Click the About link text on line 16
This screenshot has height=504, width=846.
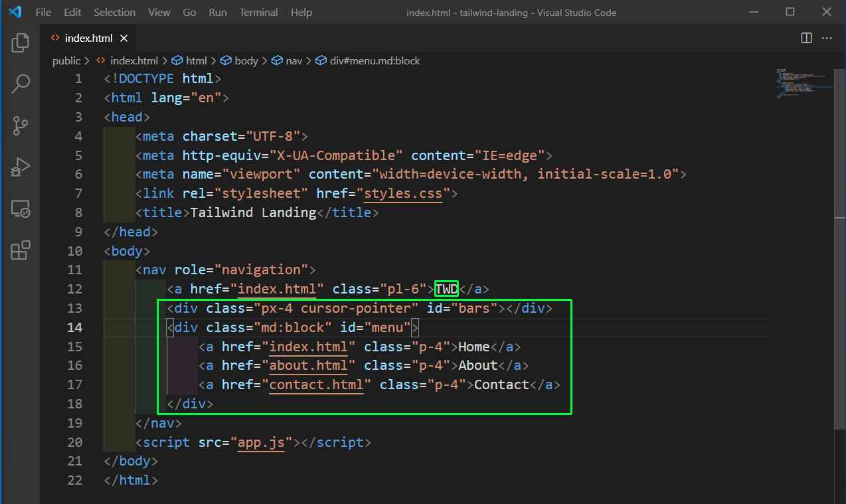coord(477,365)
